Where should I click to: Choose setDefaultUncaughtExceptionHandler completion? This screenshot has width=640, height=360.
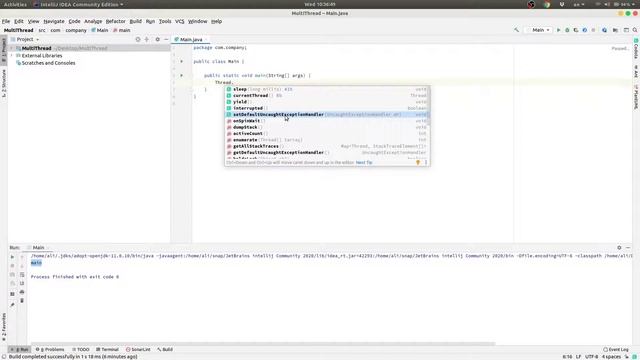click(x=327, y=115)
